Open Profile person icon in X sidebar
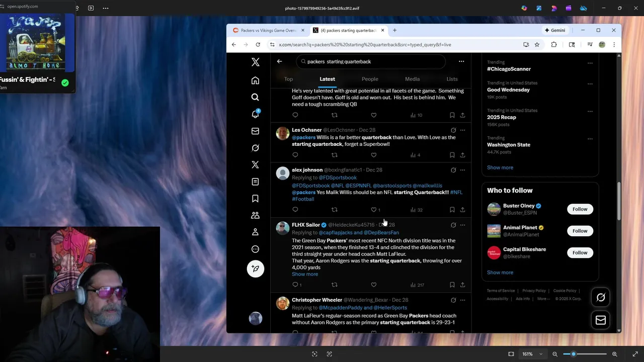The height and width of the screenshot is (362, 644). pos(255,232)
